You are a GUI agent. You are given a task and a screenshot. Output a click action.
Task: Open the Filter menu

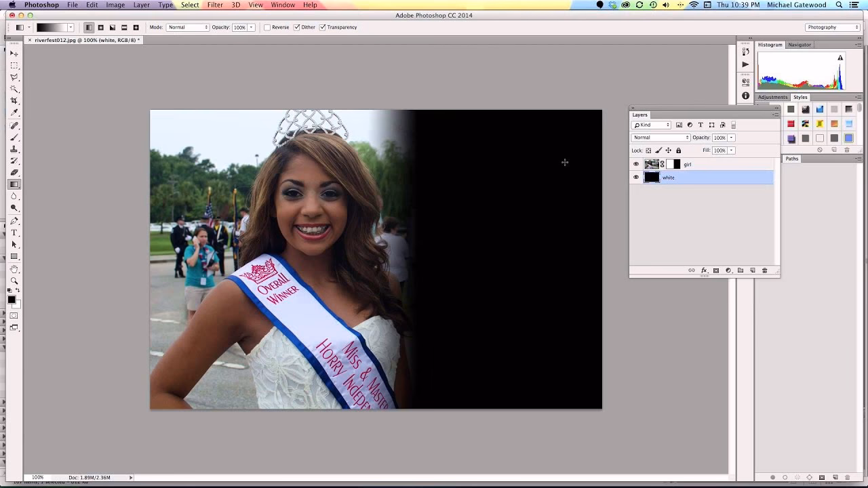(215, 5)
